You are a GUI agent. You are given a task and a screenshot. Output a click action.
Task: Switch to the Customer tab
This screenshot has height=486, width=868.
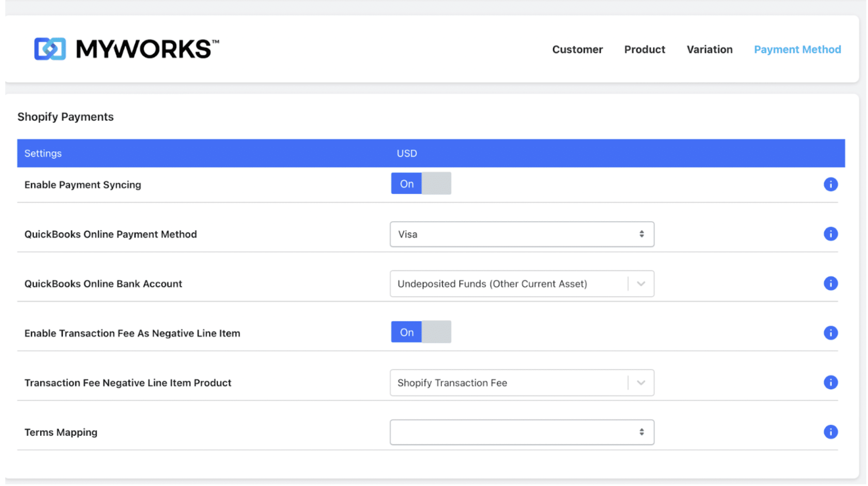click(577, 49)
